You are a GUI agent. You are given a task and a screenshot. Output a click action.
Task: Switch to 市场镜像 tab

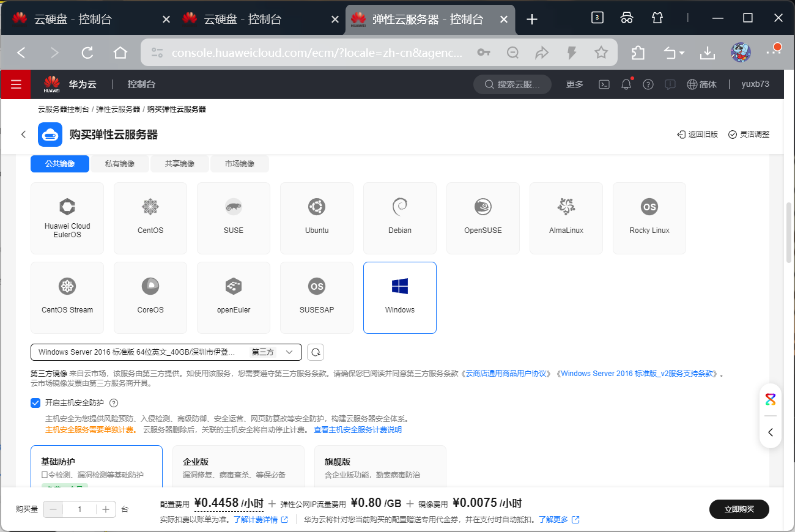[x=240, y=164]
